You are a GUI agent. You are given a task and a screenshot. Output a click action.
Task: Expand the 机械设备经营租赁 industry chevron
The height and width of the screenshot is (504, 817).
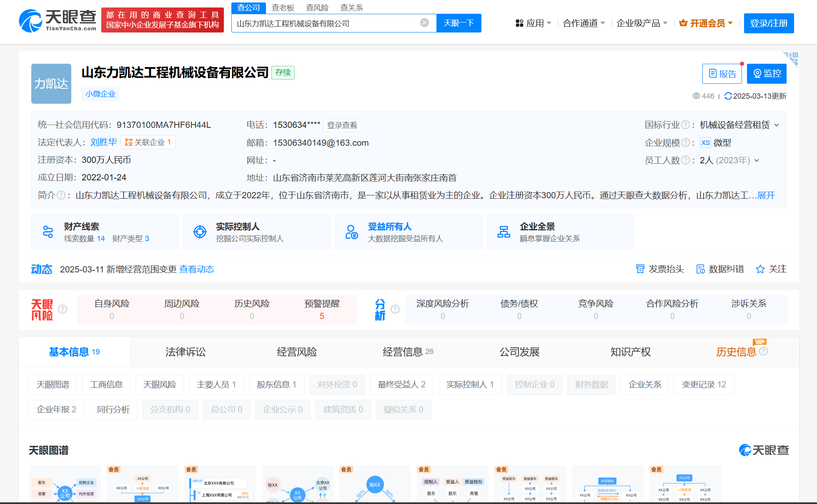(777, 125)
